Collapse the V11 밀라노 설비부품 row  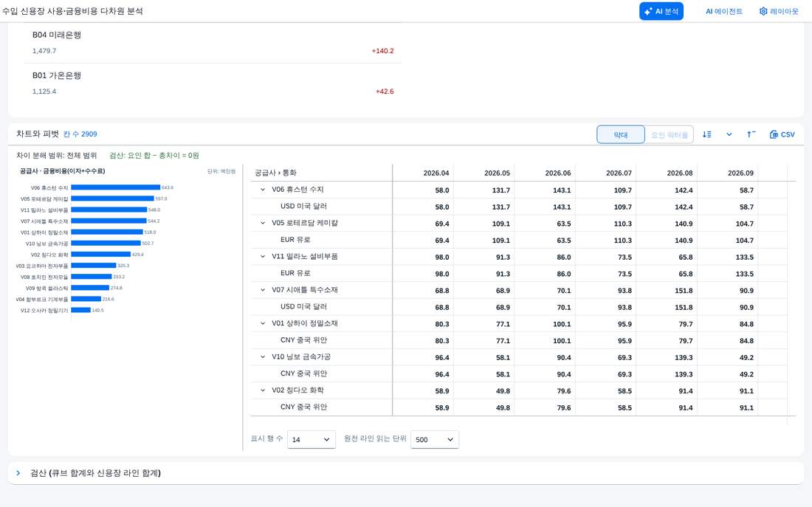(263, 256)
